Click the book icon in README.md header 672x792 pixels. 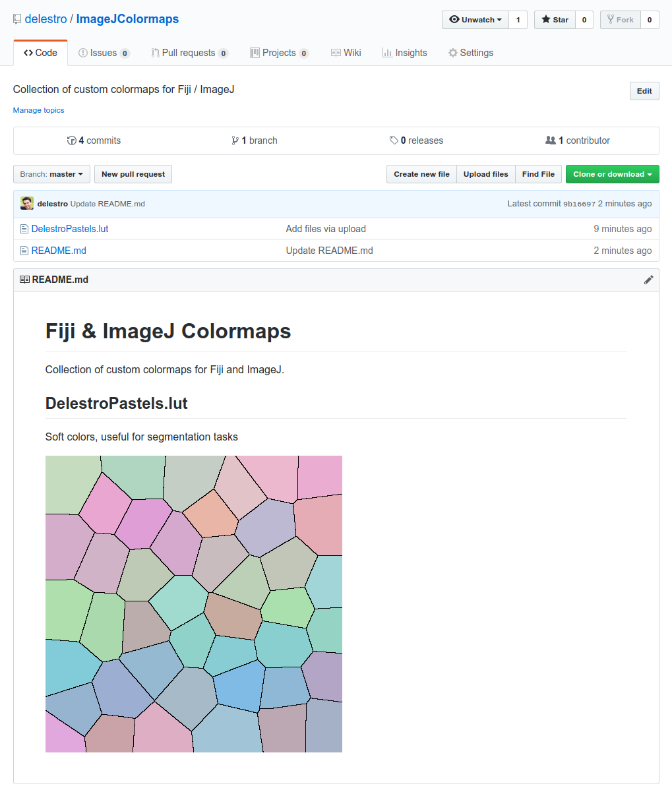coord(24,280)
